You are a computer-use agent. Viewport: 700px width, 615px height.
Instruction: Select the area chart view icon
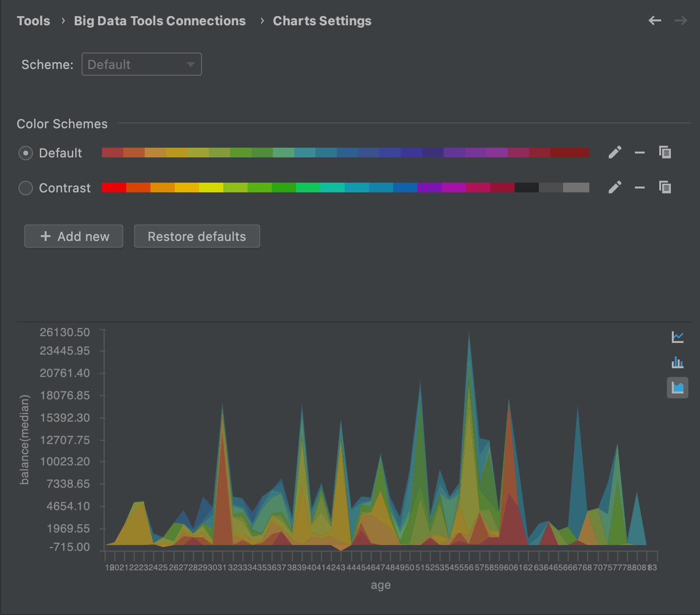(x=678, y=388)
